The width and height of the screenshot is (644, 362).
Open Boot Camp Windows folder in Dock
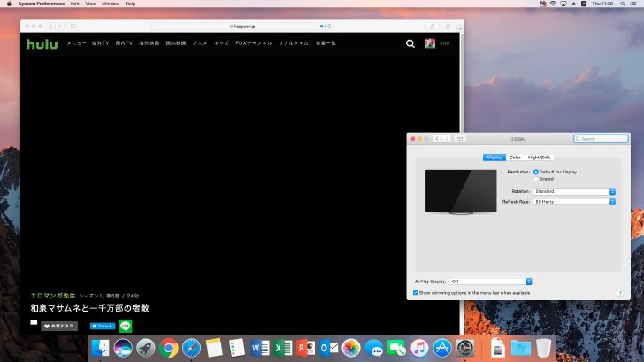[521, 348]
